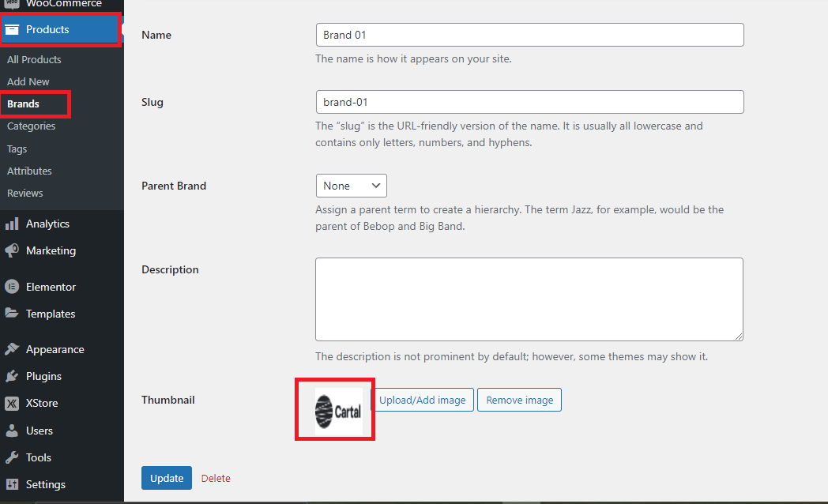Click the Remove image button
Image resolution: width=828 pixels, height=504 pixels.
point(520,400)
